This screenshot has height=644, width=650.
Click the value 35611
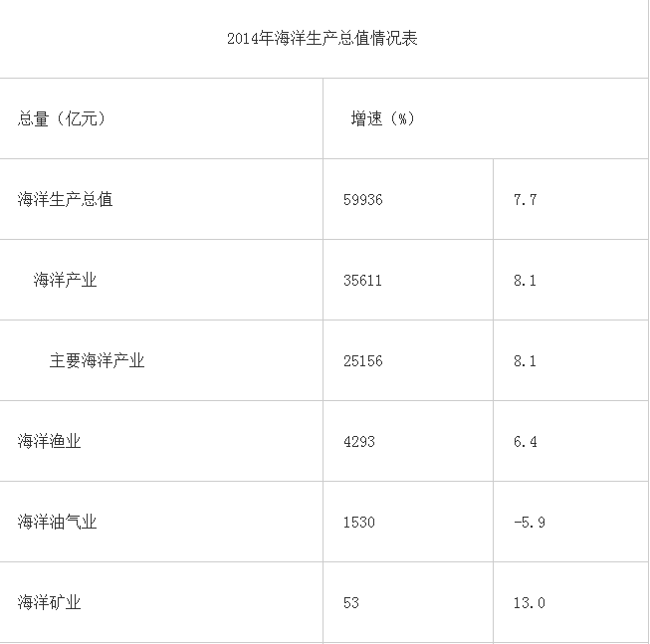coord(362,281)
